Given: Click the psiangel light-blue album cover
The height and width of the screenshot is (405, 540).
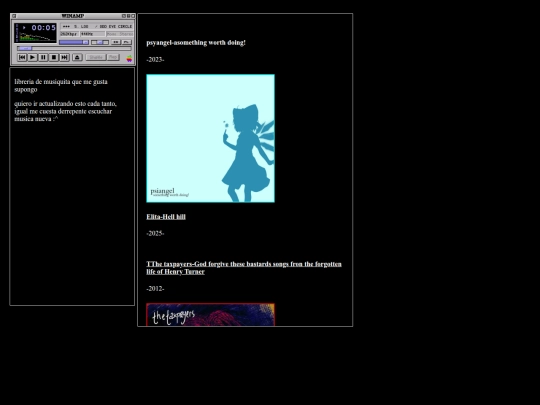Looking at the screenshot, I should 210,138.
